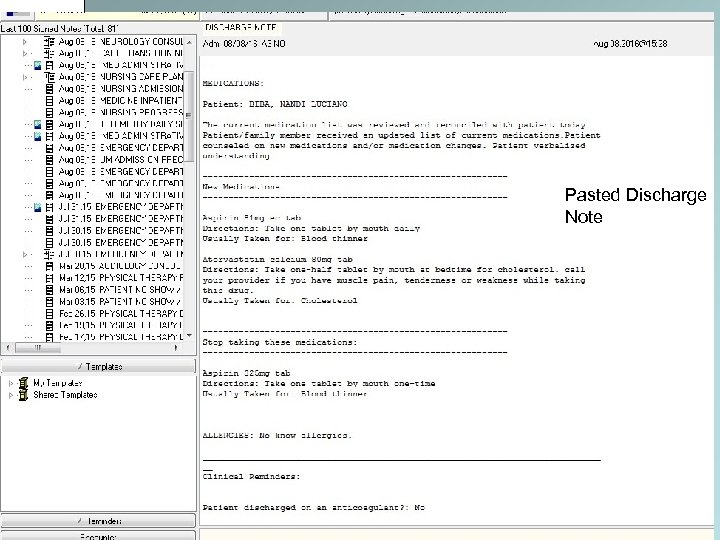Click the Mar 20,15 AUDIOLOGY note icon
The height and width of the screenshot is (540, 720).
50,266
